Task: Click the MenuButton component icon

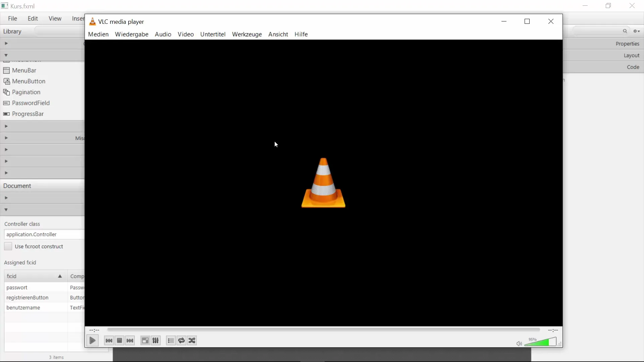Action: [x=6, y=81]
